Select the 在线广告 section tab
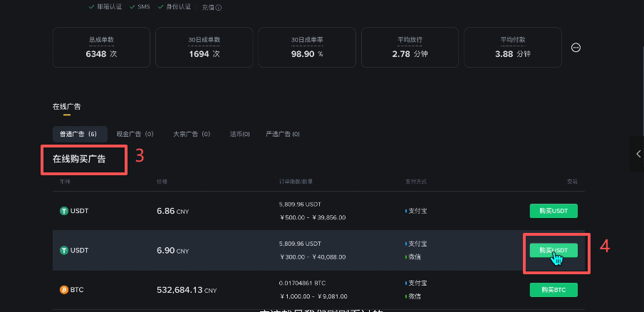Viewport: 644px width, 312px height. pos(66,107)
